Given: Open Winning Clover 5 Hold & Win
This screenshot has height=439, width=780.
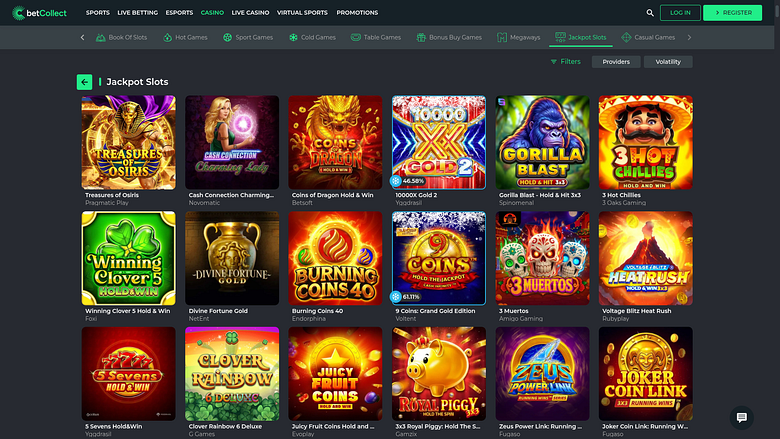Looking at the screenshot, I should 128,258.
